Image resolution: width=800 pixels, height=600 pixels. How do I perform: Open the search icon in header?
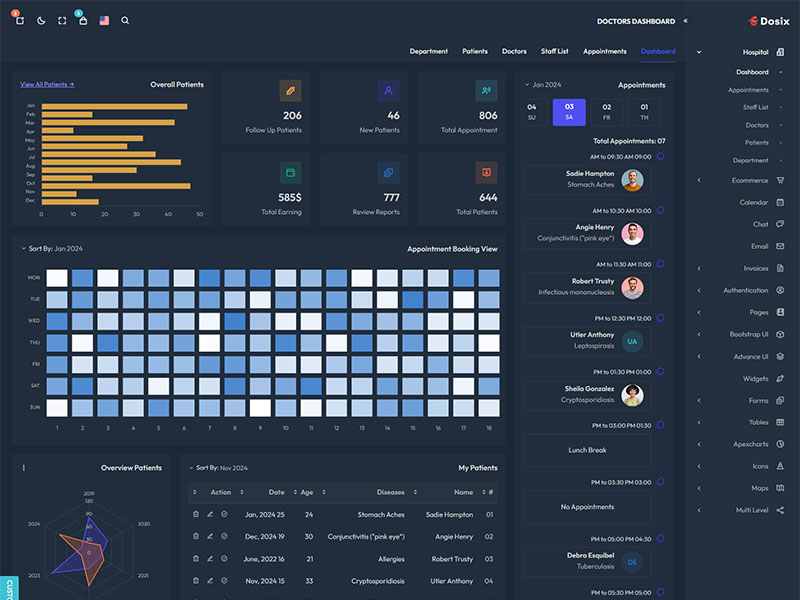[124, 20]
